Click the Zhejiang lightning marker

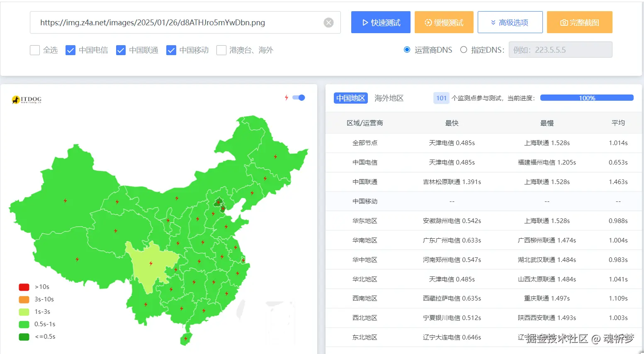(x=238, y=273)
